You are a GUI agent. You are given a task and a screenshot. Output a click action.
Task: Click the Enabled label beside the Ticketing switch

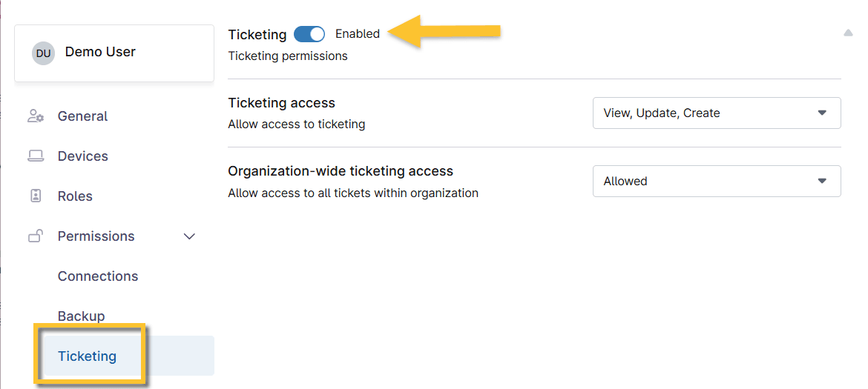coord(358,34)
